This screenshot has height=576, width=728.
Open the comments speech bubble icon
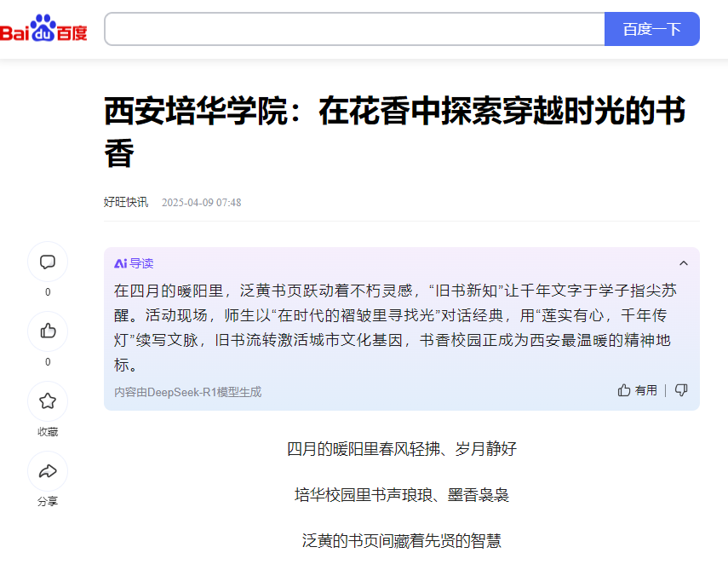pos(48,262)
